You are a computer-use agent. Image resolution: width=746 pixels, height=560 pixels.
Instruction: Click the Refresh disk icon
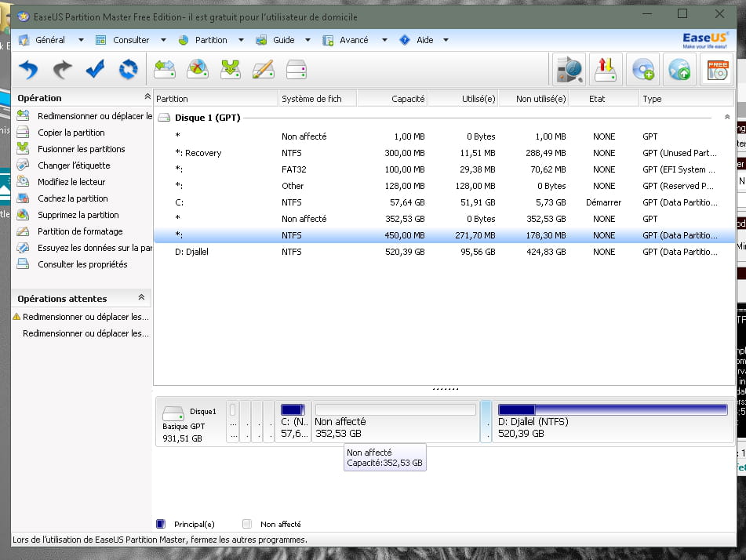pos(129,70)
